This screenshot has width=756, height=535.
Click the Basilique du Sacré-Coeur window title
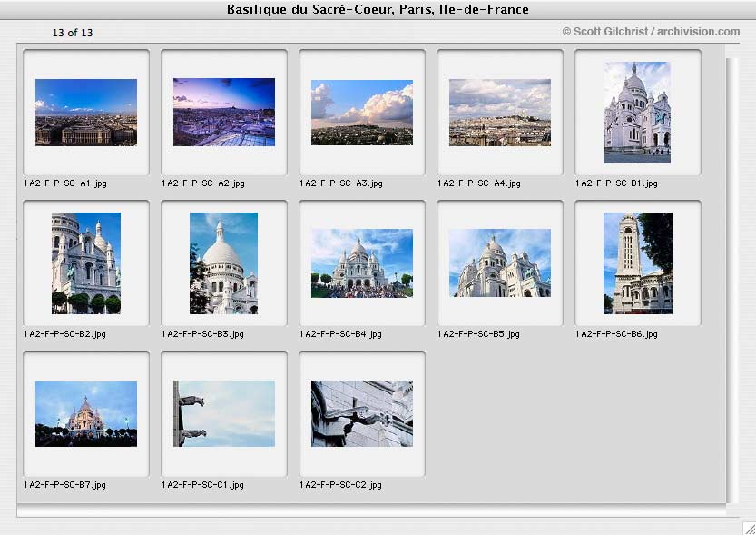[378, 9]
